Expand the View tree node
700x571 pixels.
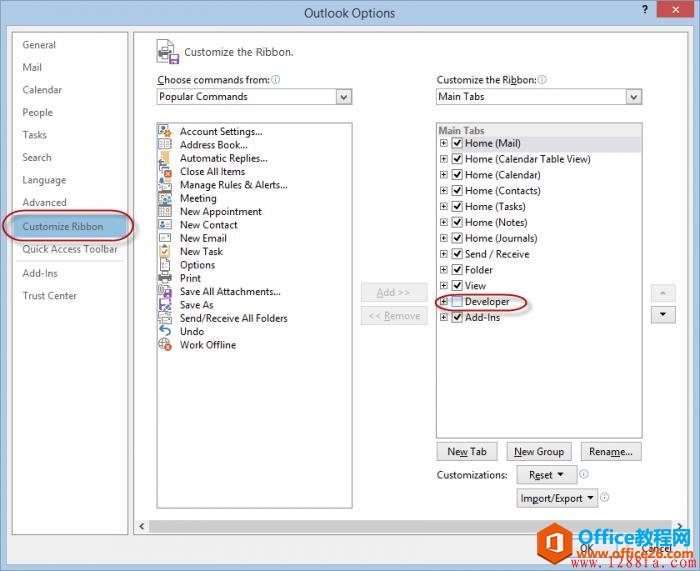pos(444,286)
